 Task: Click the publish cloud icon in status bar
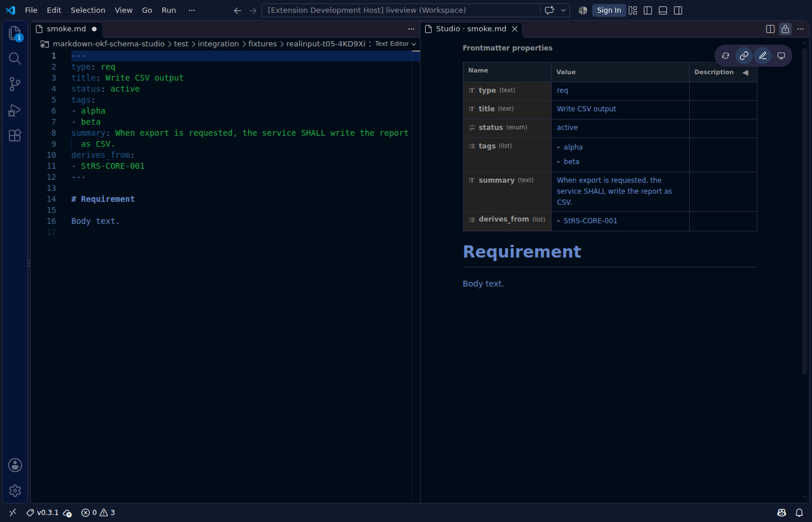point(68,513)
